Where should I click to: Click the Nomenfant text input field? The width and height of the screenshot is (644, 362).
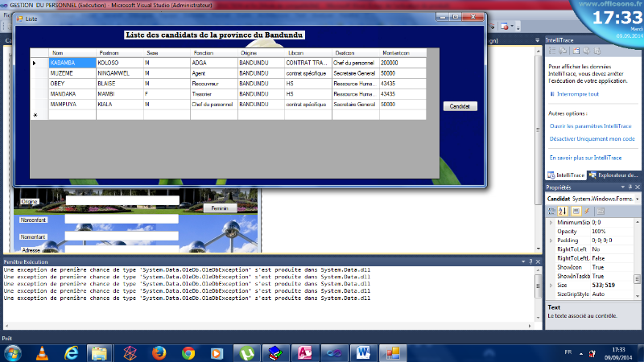pyautogui.click(x=122, y=236)
